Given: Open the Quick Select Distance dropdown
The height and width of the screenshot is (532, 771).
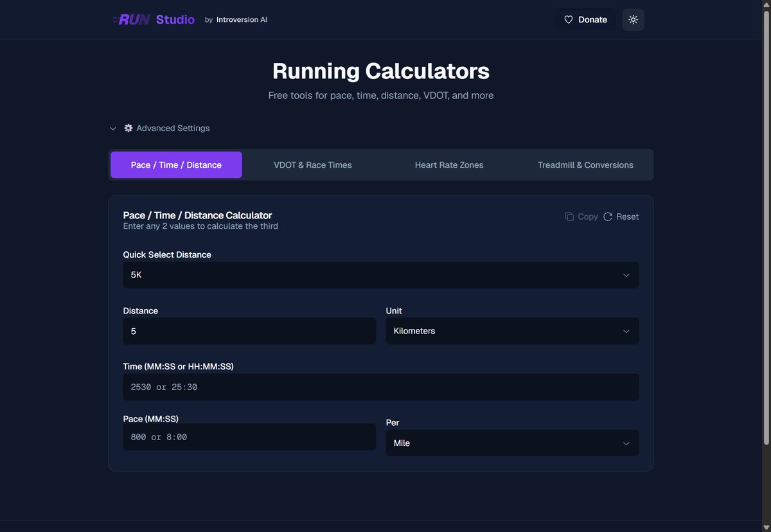Looking at the screenshot, I should pyautogui.click(x=380, y=274).
